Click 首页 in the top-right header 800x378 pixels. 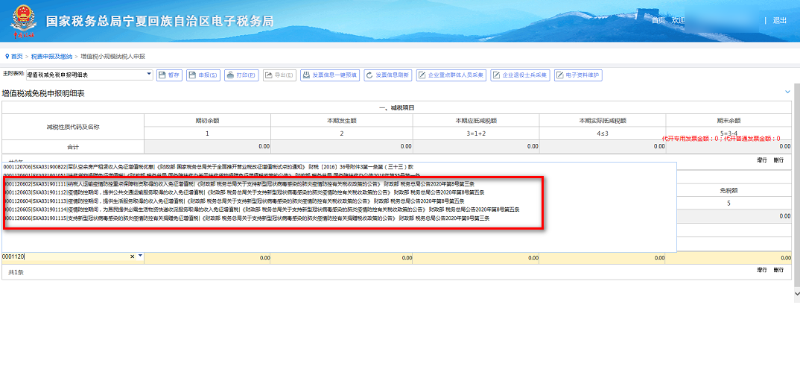tap(658, 20)
